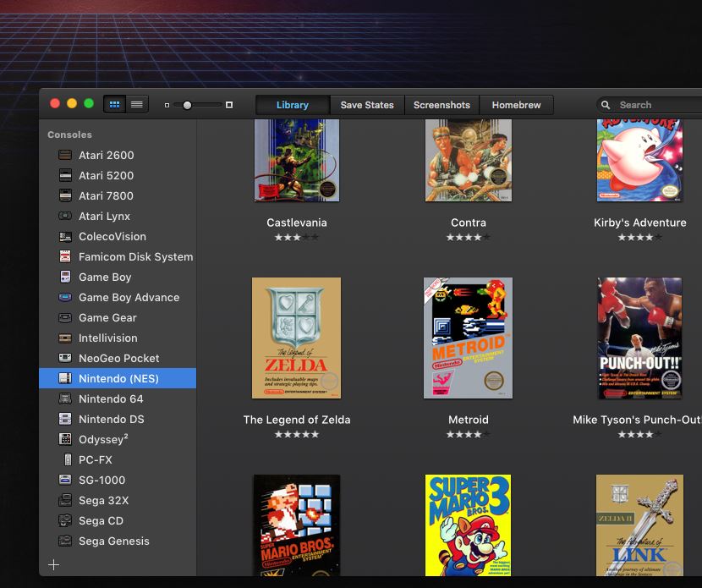This screenshot has height=588, width=702.
Task: Add a collection with the plus button
Action: click(53, 564)
